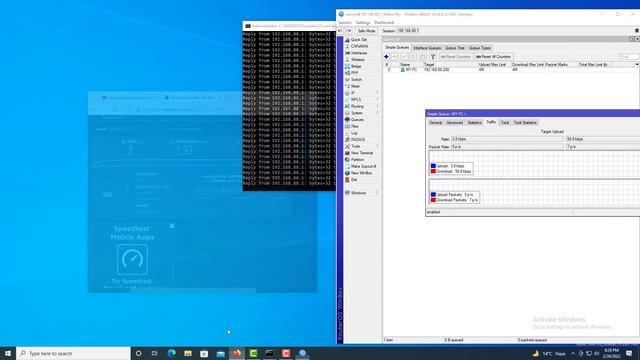Click Upload Packets blue legend swatch
Viewport: 640px width, 360px height.
[433, 195]
